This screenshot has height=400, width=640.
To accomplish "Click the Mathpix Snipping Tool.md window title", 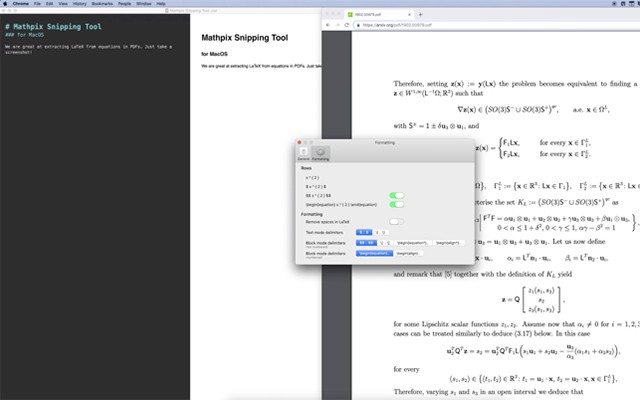I will (x=191, y=11).
